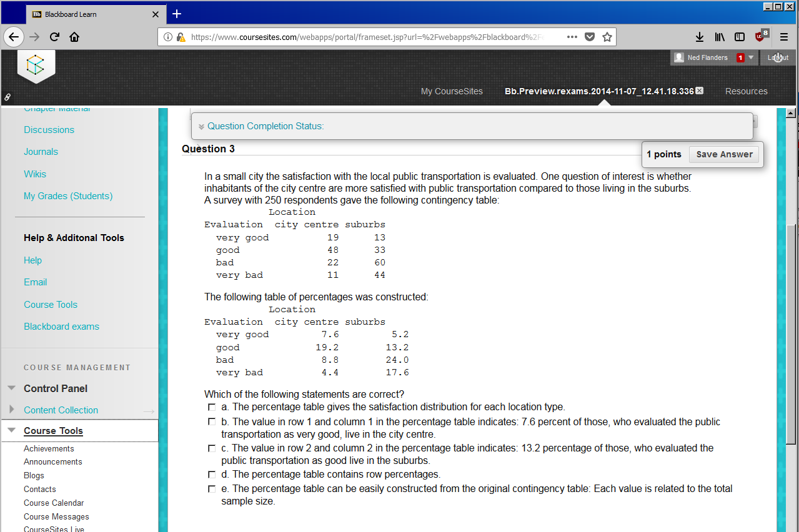Select the Bb.Preview.rexams course tab

click(599, 91)
